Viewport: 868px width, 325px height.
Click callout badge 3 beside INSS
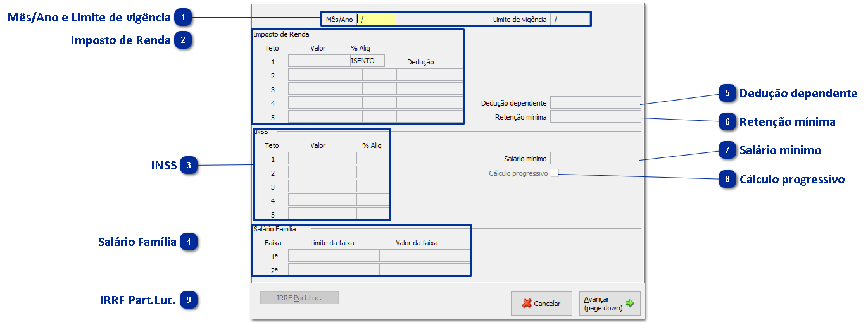point(189,166)
